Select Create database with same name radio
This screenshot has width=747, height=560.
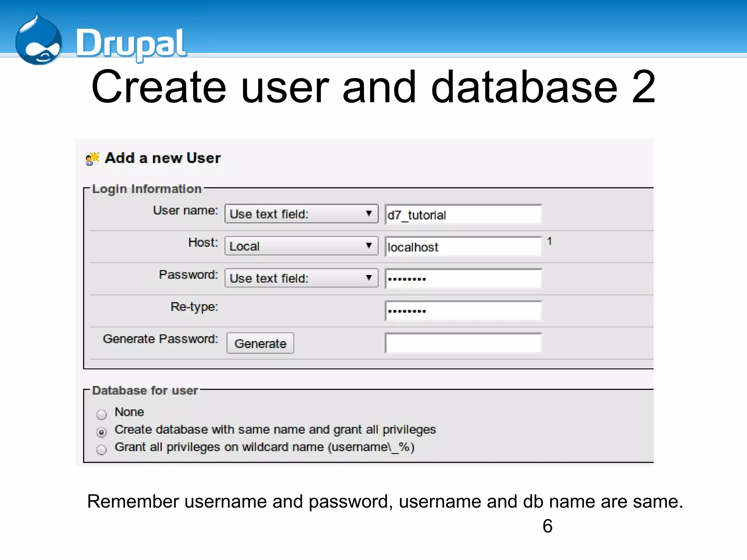click(101, 432)
